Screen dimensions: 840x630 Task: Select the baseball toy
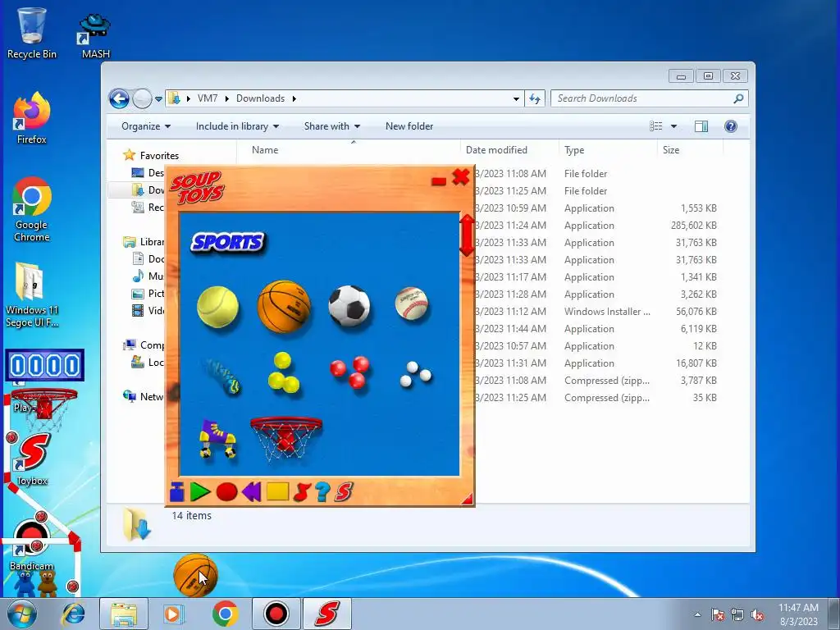[x=412, y=304]
